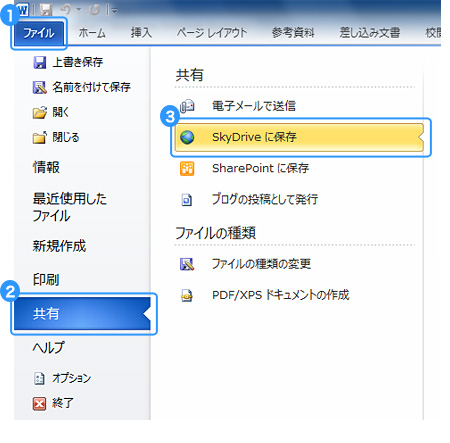Click the ファイルの種類の変更 icon

[x=187, y=264]
